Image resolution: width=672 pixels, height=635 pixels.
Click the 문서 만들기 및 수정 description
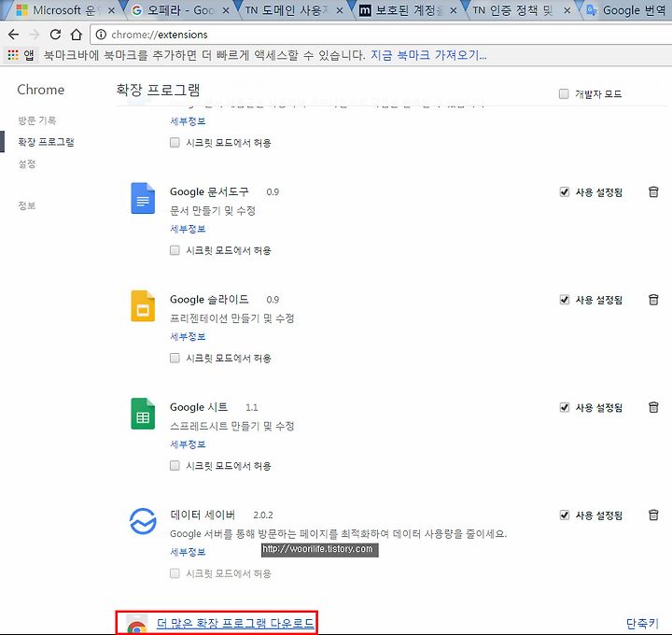point(213,210)
